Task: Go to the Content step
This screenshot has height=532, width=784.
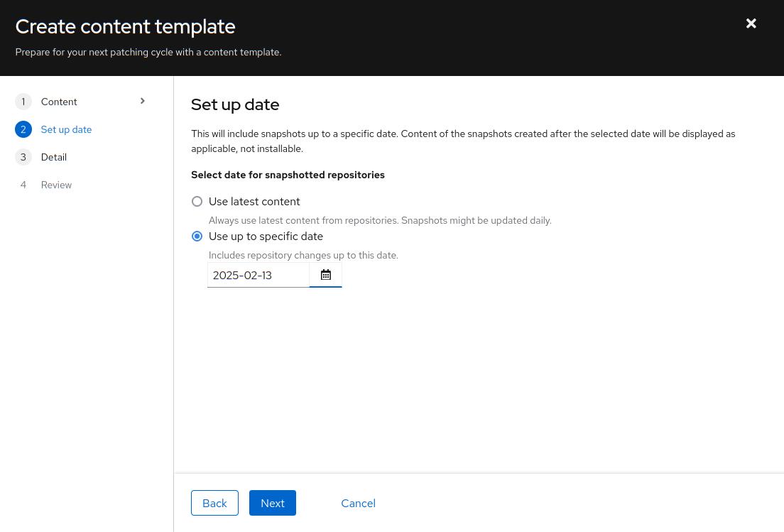Action: (x=59, y=102)
